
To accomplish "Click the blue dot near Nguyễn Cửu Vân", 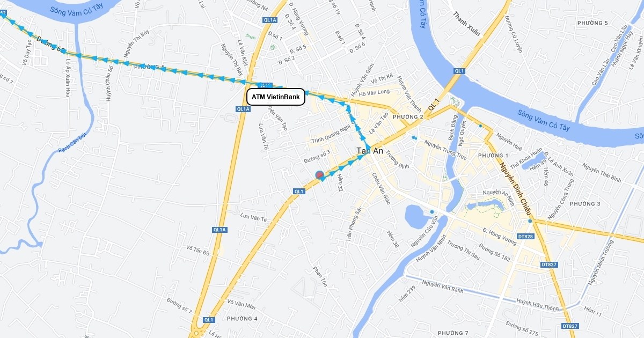I will pyautogui.click(x=432, y=212).
